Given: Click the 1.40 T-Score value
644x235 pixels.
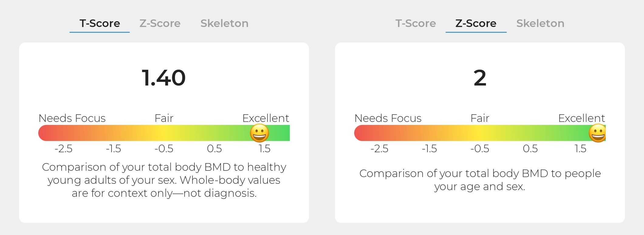Looking at the screenshot, I should pos(164,78).
